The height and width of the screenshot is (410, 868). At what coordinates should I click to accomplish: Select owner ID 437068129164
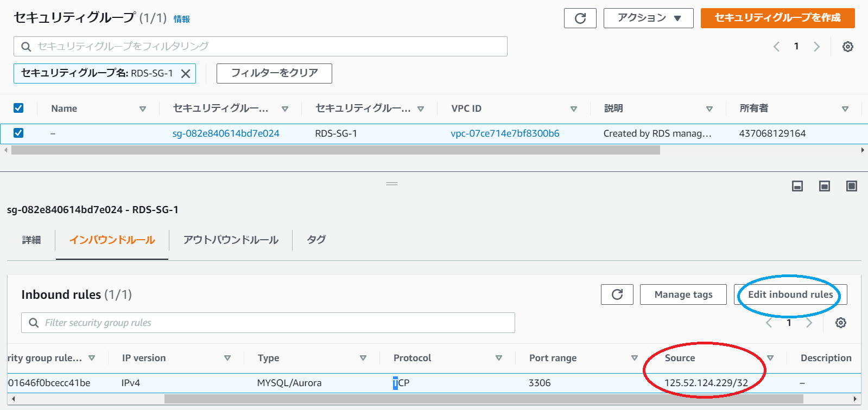(x=772, y=133)
